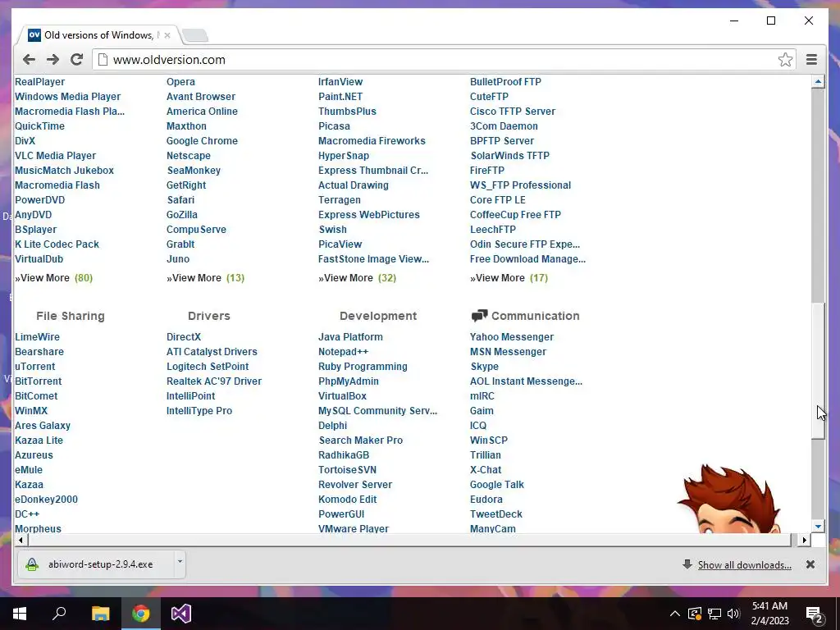Image resolution: width=840 pixels, height=630 pixels.
Task: Open the Chrome hamburger menu
Action: (811, 59)
